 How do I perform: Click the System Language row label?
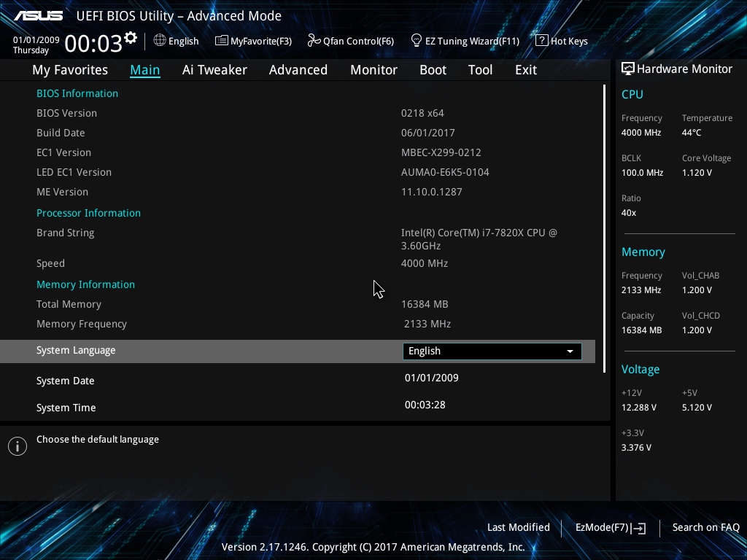tap(76, 351)
